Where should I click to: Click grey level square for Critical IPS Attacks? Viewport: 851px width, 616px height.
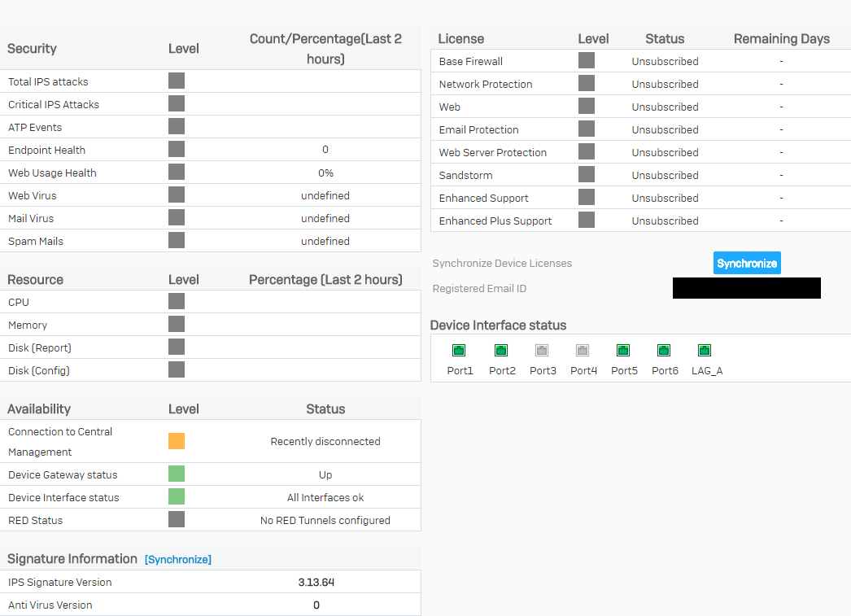coord(177,103)
